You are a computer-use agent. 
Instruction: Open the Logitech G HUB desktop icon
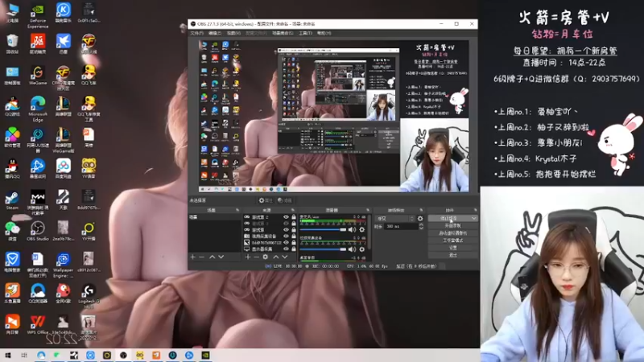pyautogui.click(x=89, y=296)
